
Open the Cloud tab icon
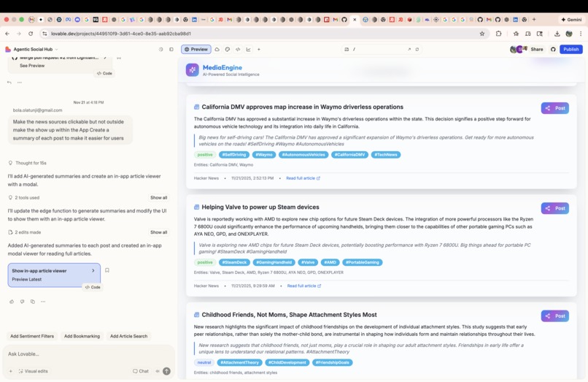pos(217,49)
